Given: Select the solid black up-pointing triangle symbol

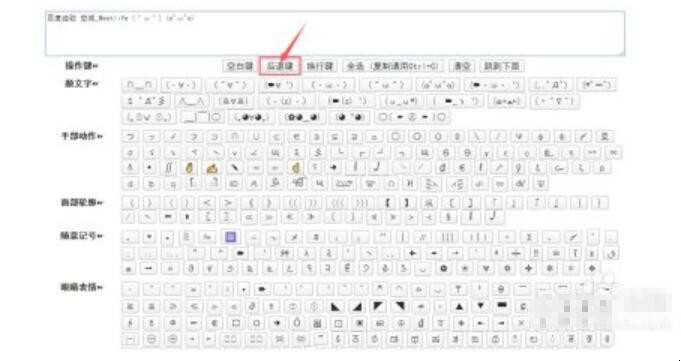Looking at the screenshot, I should pyautogui.click(x=459, y=307).
